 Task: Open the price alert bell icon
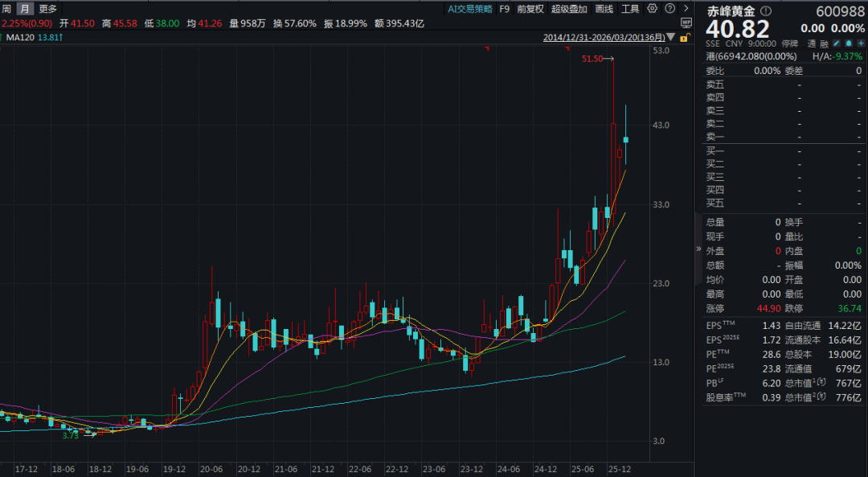pyautogui.click(x=848, y=43)
